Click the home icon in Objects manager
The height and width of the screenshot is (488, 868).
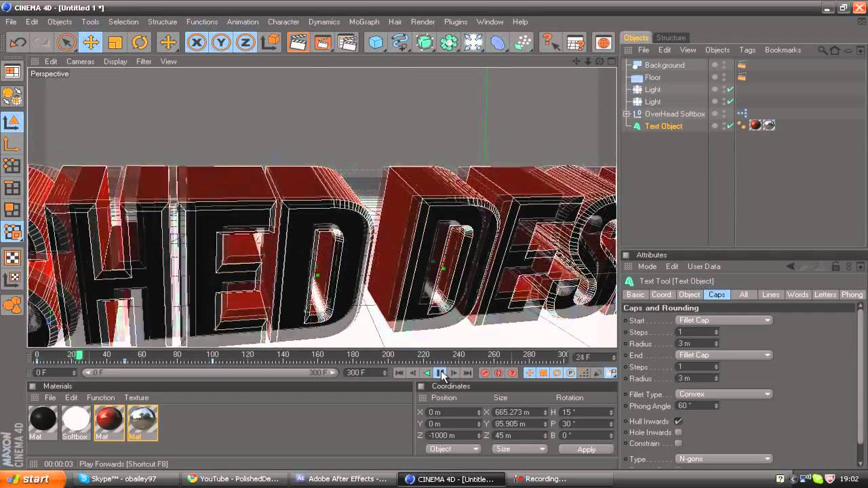(x=835, y=50)
